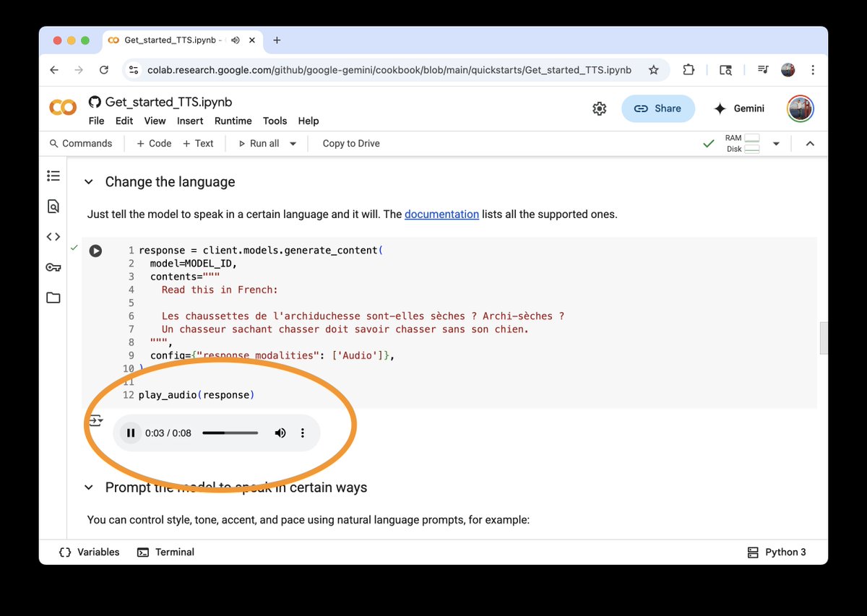Run the French TTS code cell
This screenshot has height=616, width=867.
(x=95, y=251)
